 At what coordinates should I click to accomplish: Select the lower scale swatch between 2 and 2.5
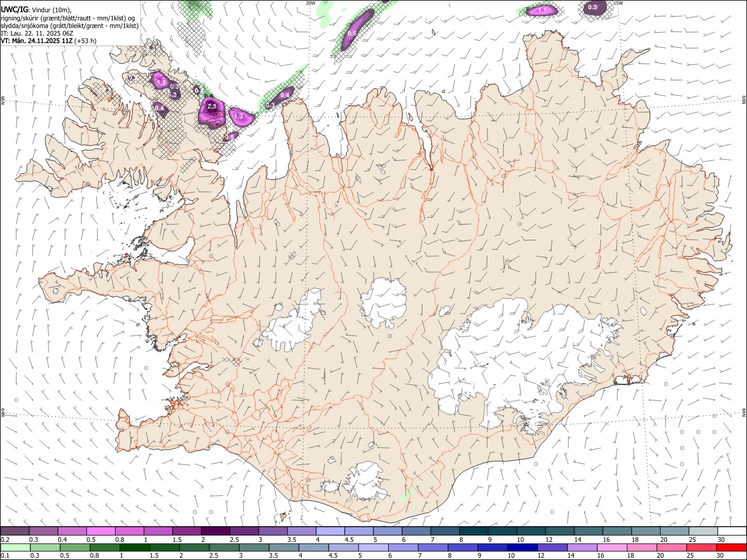click(194, 548)
